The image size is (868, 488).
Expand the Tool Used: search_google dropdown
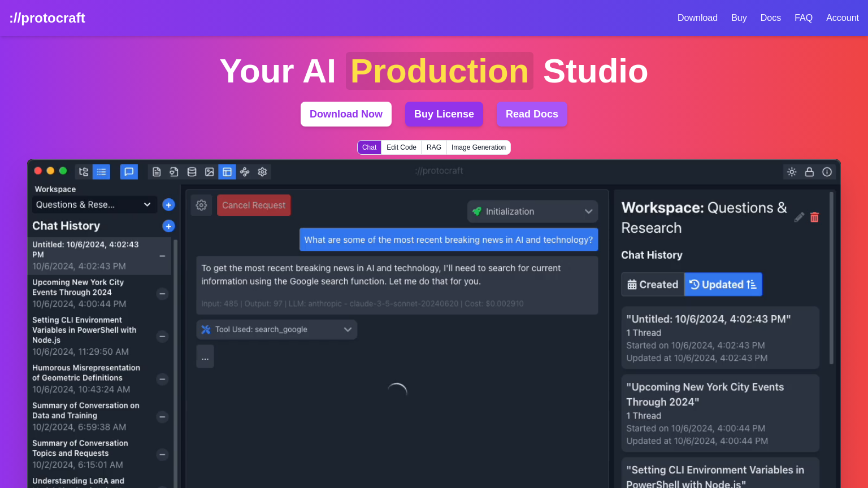point(276,329)
